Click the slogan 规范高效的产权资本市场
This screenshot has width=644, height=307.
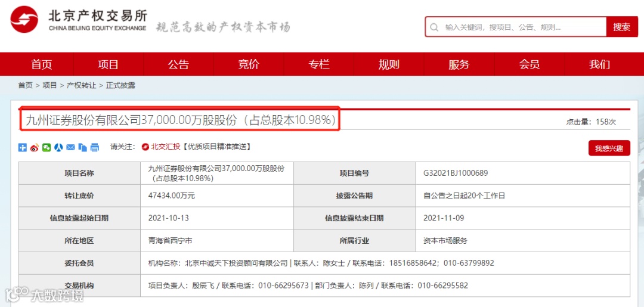[x=223, y=27]
